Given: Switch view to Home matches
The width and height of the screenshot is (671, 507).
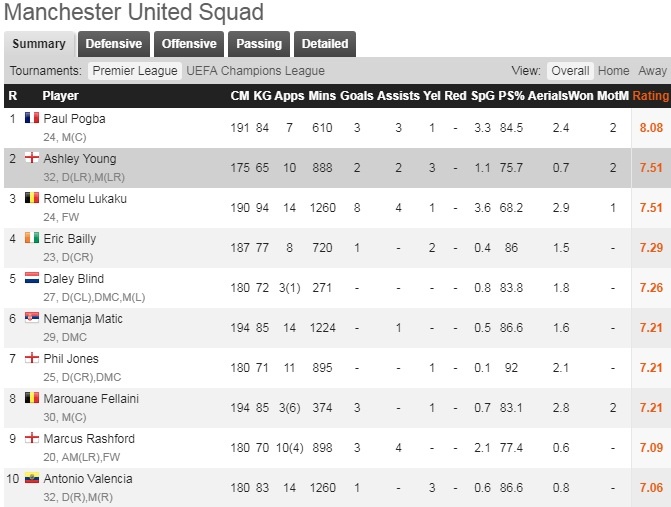Looking at the screenshot, I should click(614, 71).
